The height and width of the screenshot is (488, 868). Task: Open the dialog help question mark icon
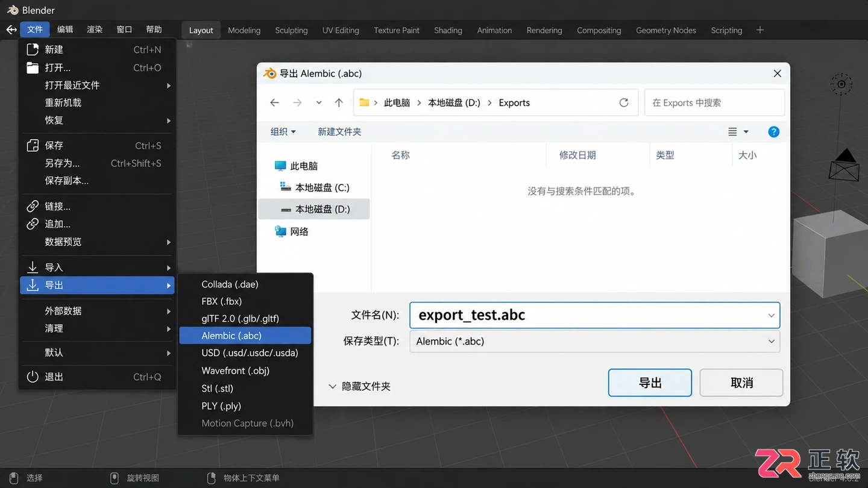774,132
